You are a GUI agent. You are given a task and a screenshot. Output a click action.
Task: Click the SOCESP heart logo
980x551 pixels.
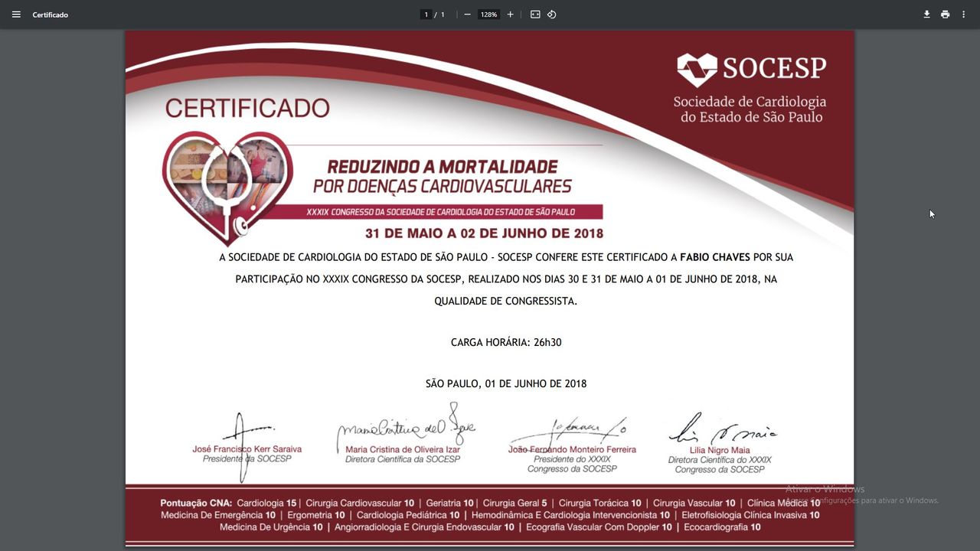point(697,70)
